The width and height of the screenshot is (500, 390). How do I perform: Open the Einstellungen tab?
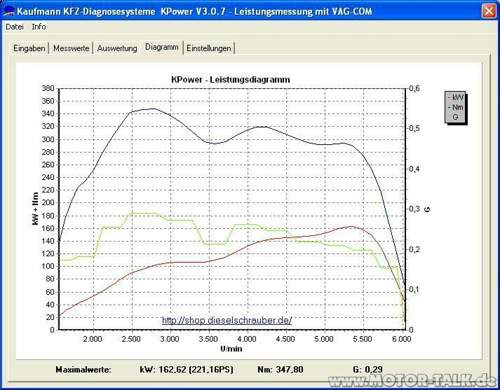click(209, 48)
